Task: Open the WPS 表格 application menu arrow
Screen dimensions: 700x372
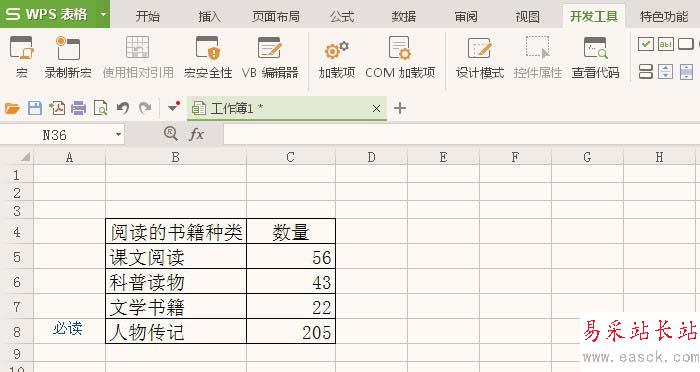Action: point(103,14)
